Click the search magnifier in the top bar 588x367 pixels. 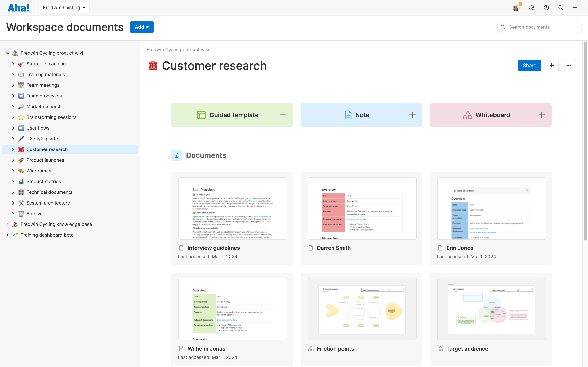tap(561, 7)
